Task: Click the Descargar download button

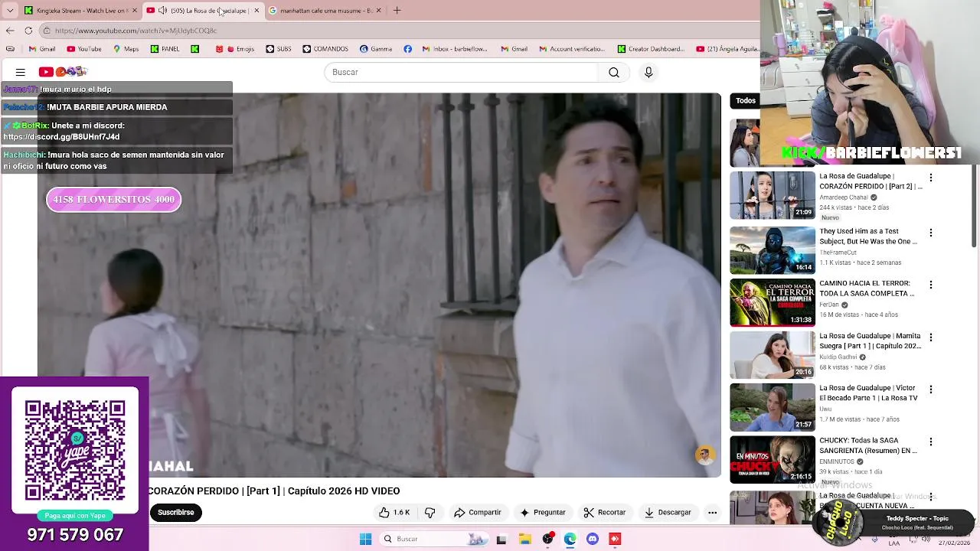Action: click(668, 513)
